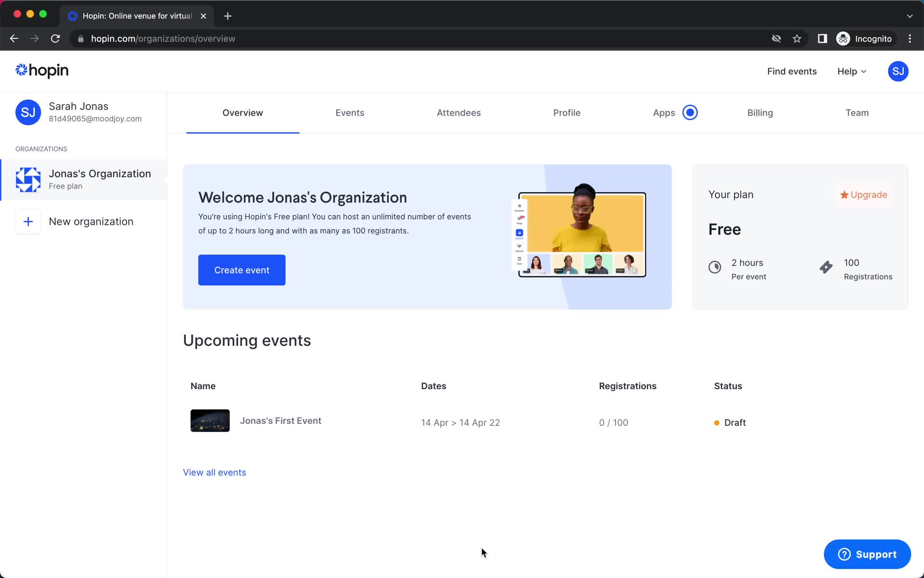Click the upgrade star icon

pyautogui.click(x=844, y=195)
